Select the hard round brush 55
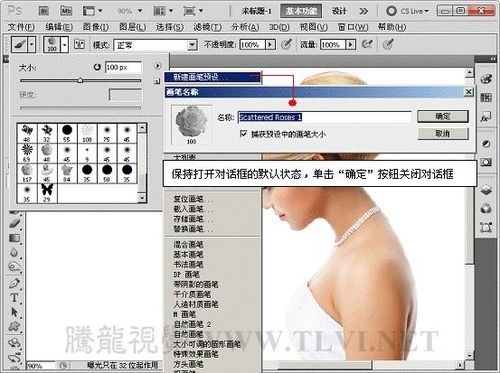The image size is (500, 373). tap(67, 133)
